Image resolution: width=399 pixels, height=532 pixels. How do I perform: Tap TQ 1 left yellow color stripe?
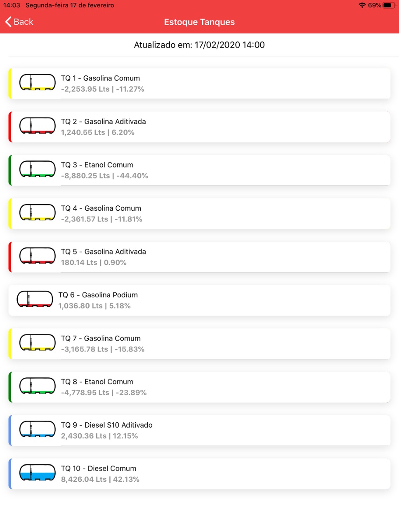pyautogui.click(x=10, y=84)
